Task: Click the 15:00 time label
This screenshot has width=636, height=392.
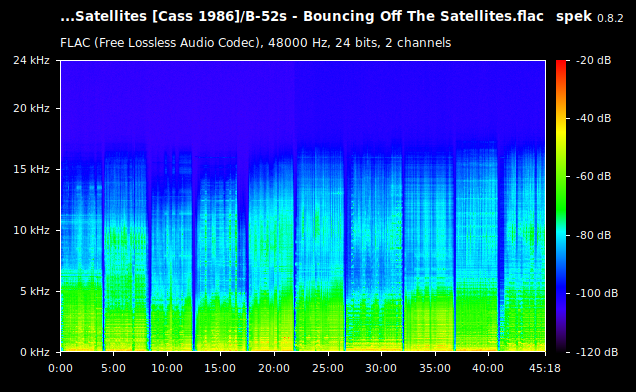Action: 220,368
